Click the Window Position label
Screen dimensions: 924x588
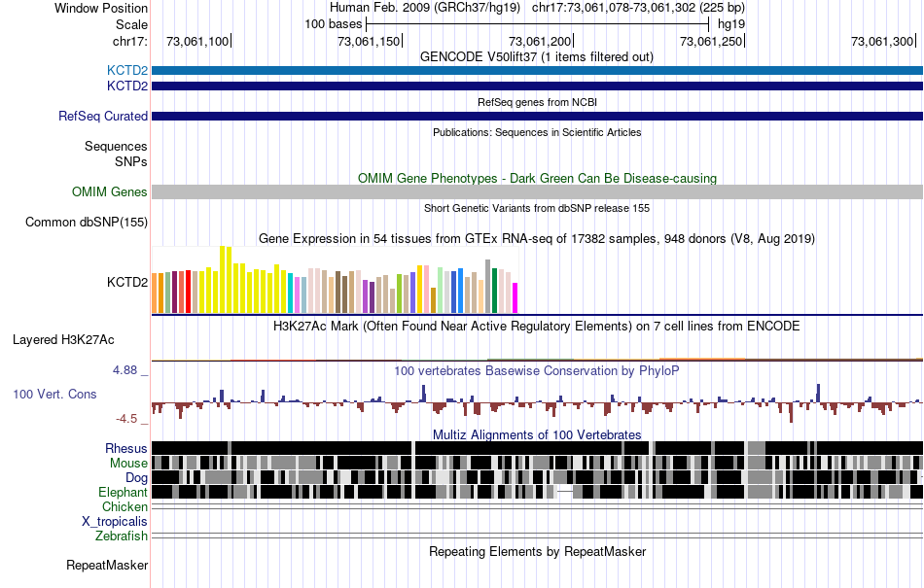[101, 8]
